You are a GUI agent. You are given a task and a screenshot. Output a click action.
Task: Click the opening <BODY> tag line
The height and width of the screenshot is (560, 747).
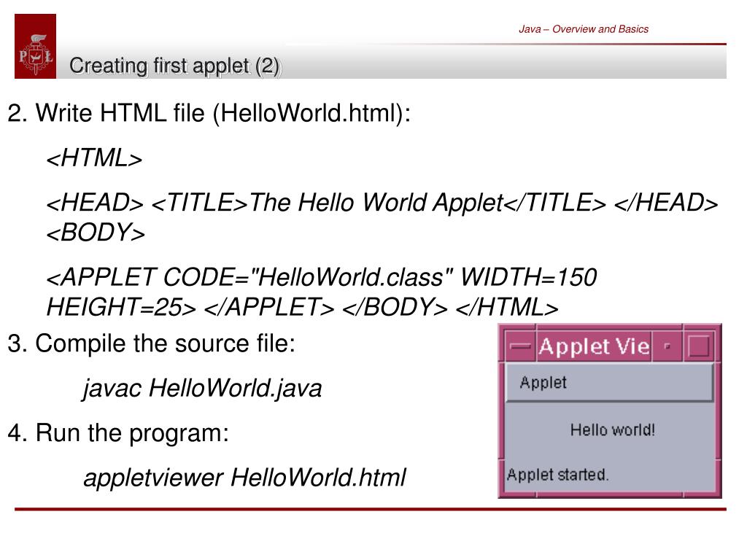(x=96, y=233)
